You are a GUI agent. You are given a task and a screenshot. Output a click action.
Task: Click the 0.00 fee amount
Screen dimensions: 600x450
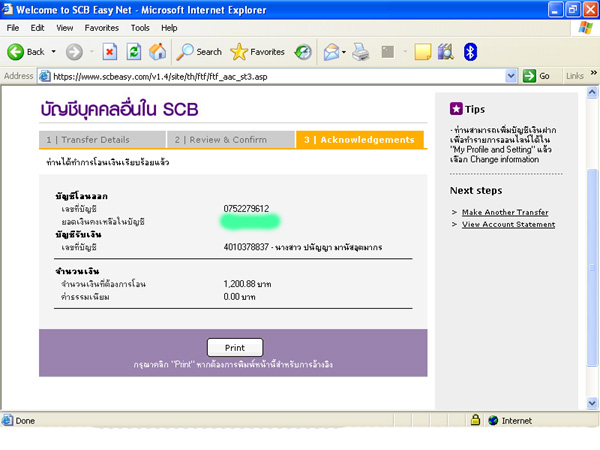(239, 297)
